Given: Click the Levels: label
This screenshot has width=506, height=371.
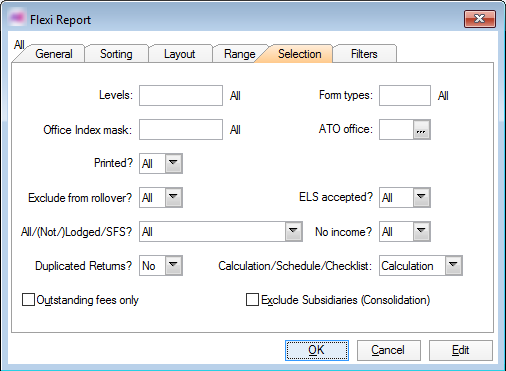Looking at the screenshot, I should pyautogui.click(x=116, y=95).
